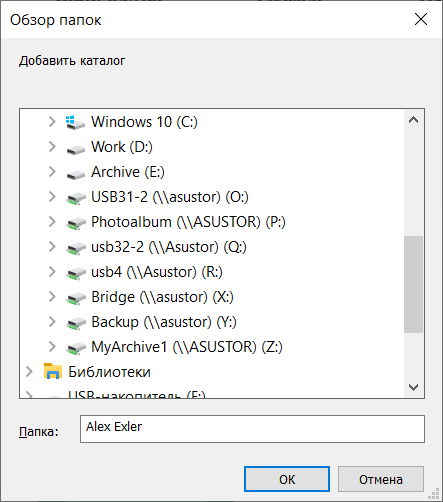Click the Библиотеки folder icon
This screenshot has height=502, width=443.
53,371
